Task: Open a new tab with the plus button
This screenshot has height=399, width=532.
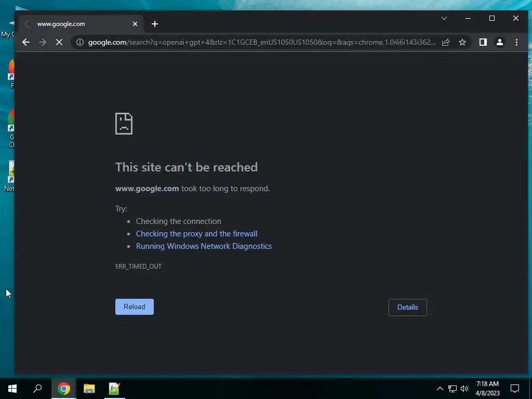Action: pyautogui.click(x=155, y=24)
